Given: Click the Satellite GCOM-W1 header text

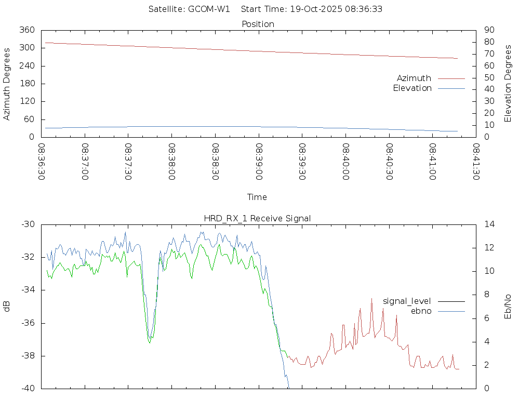Looking at the screenshot, I should click(x=189, y=9).
